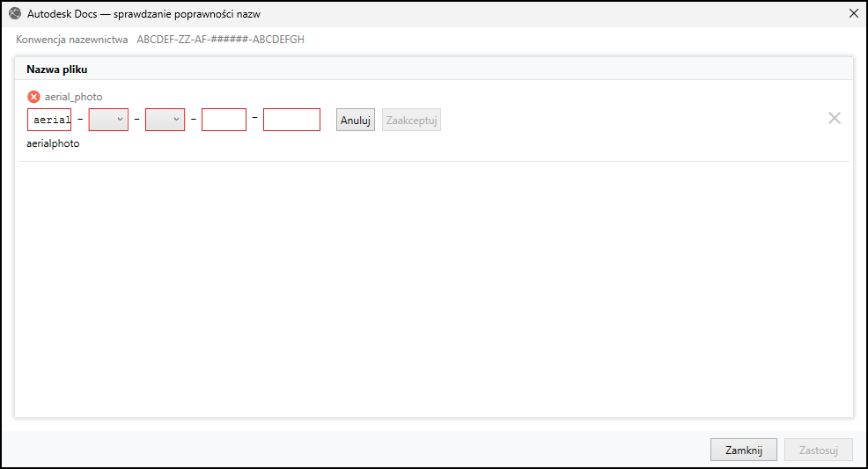Screen dimensions: 868x469
Task: Remove the aerial_photo row with the gray X
Action: click(x=835, y=118)
